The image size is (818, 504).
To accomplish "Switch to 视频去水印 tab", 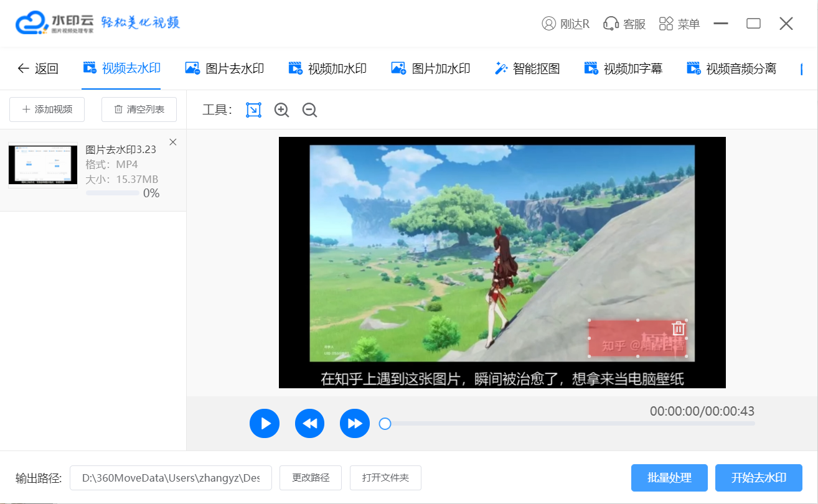I will pyautogui.click(x=121, y=68).
